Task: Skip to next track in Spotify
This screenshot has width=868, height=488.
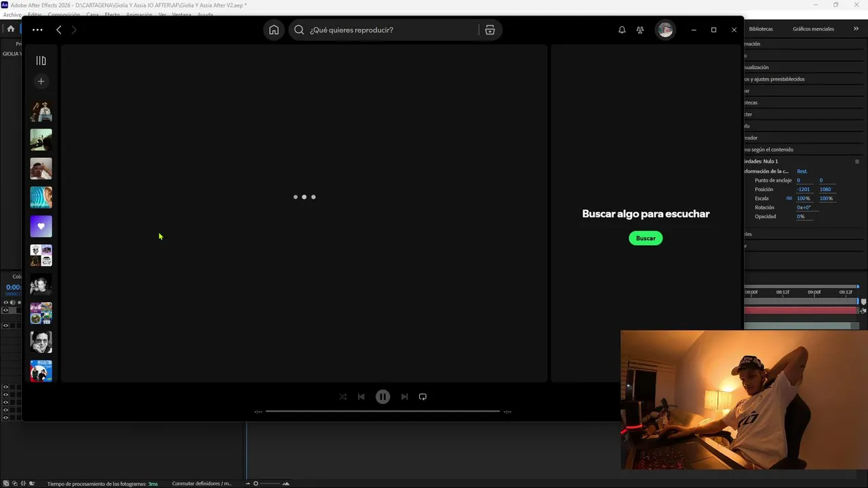Action: click(x=404, y=396)
